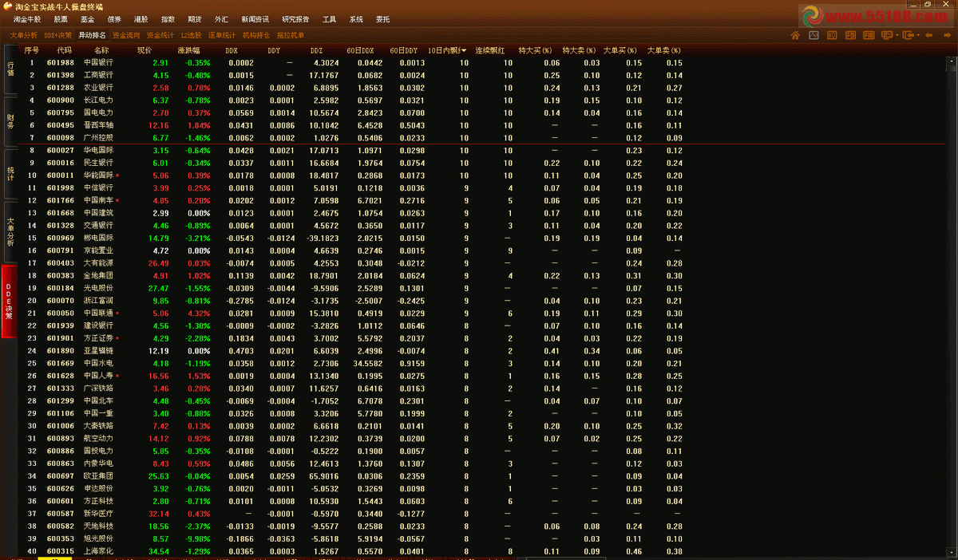
Task: Open the 新闻资讯 menu
Action: 255,19
